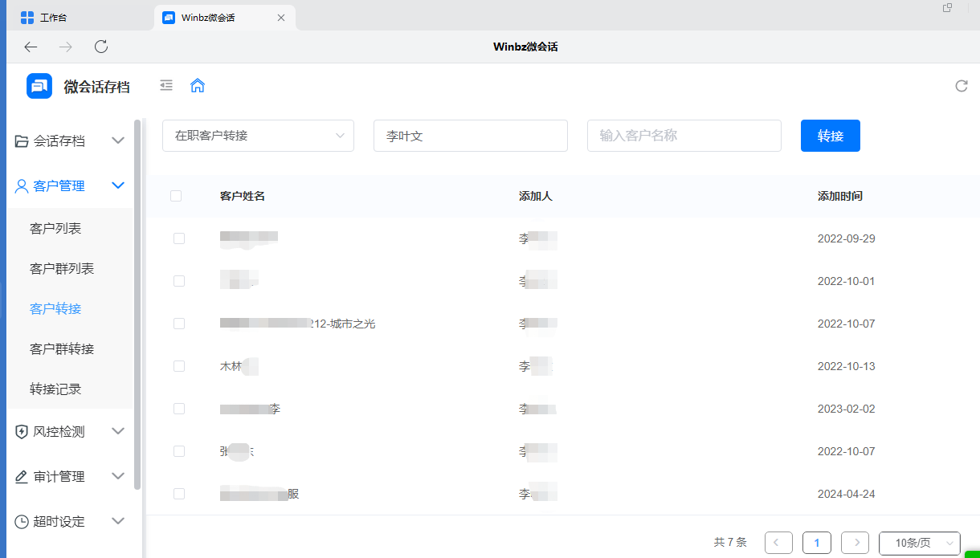This screenshot has width=980, height=558.
Task: Open the 10条/页 page size dropdown
Action: click(x=919, y=543)
